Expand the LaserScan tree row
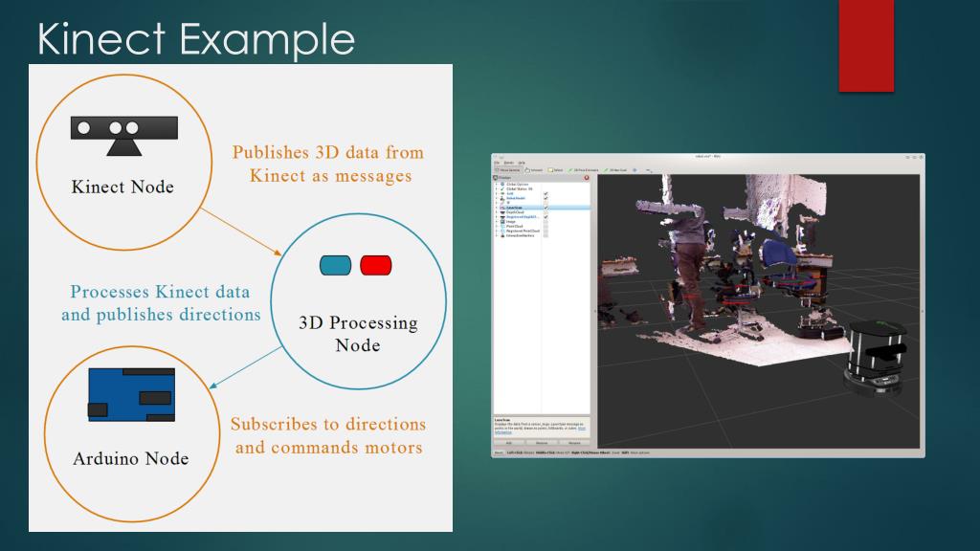980x551 pixels. click(x=497, y=208)
